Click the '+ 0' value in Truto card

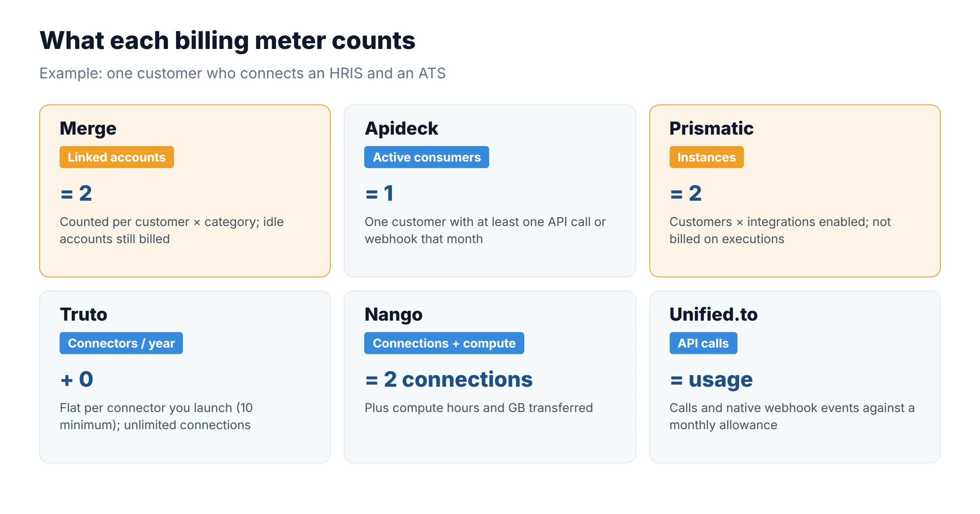[77, 379]
